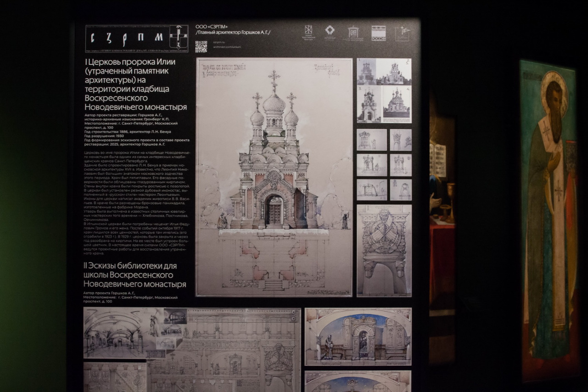This screenshot has width=588, height=392.
Task: Click the white rectangular partner logo
Action: (378, 33)
